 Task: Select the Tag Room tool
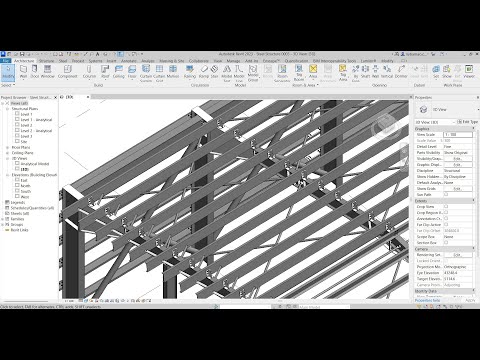click(x=299, y=73)
